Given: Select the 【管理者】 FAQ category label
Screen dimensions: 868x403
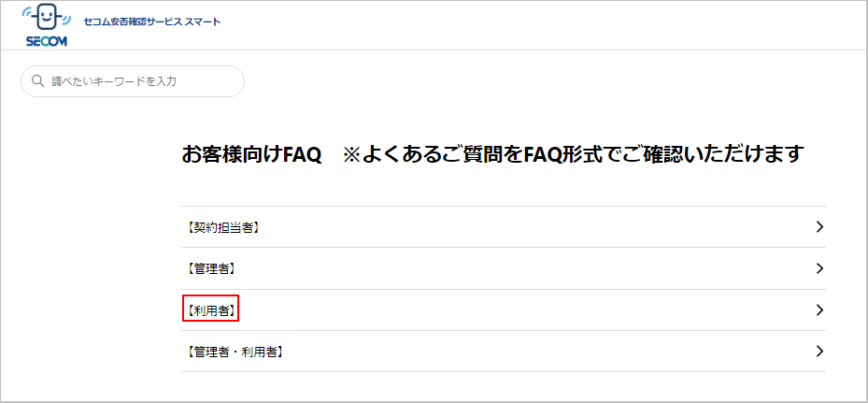Looking at the screenshot, I should tap(209, 268).
